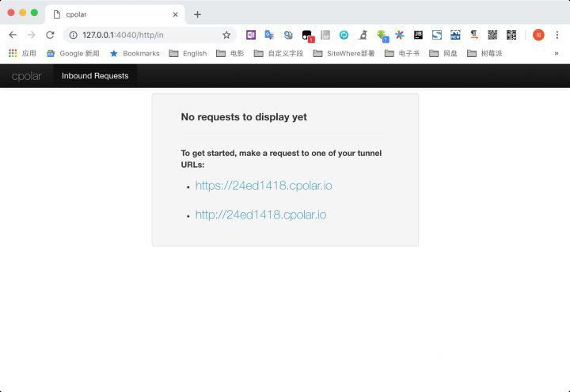Open the JetBrains JB extension
Image resolution: width=570 pixels, height=392 pixels.
coord(419,35)
